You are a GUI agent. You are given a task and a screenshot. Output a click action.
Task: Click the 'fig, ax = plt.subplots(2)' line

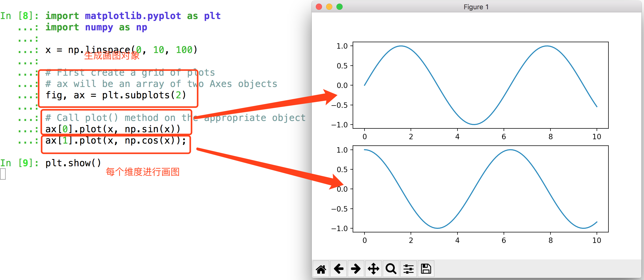tap(116, 95)
